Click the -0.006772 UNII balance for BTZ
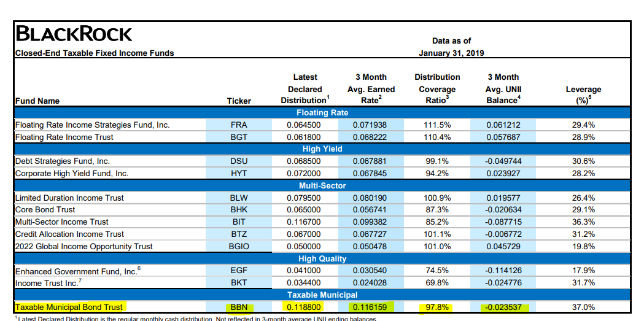The width and height of the screenshot is (644, 321). (502, 234)
